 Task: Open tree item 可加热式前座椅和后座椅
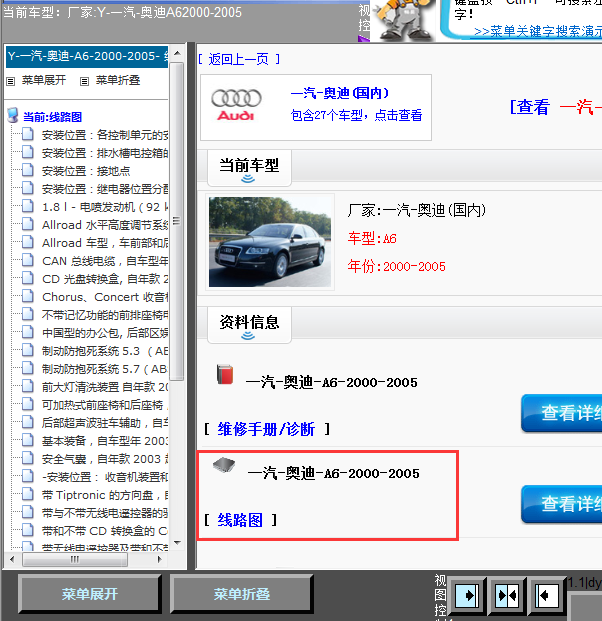coord(105,405)
